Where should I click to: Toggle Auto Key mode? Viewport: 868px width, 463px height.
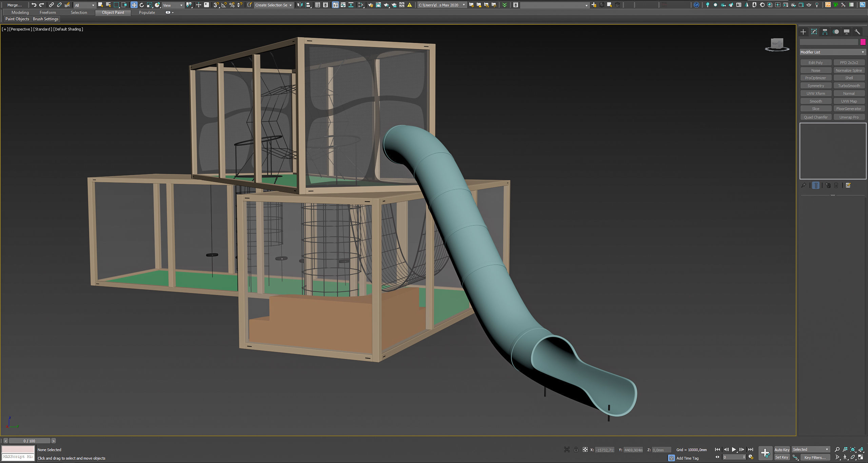tap(782, 449)
